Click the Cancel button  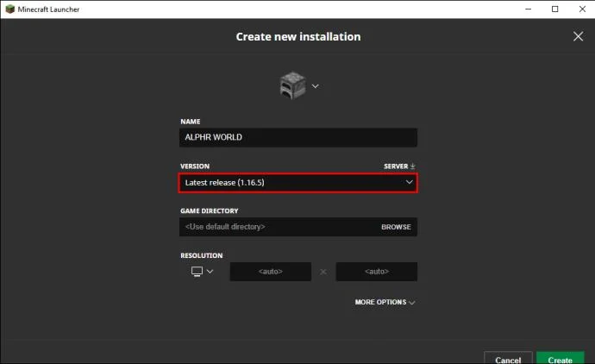[x=508, y=358]
